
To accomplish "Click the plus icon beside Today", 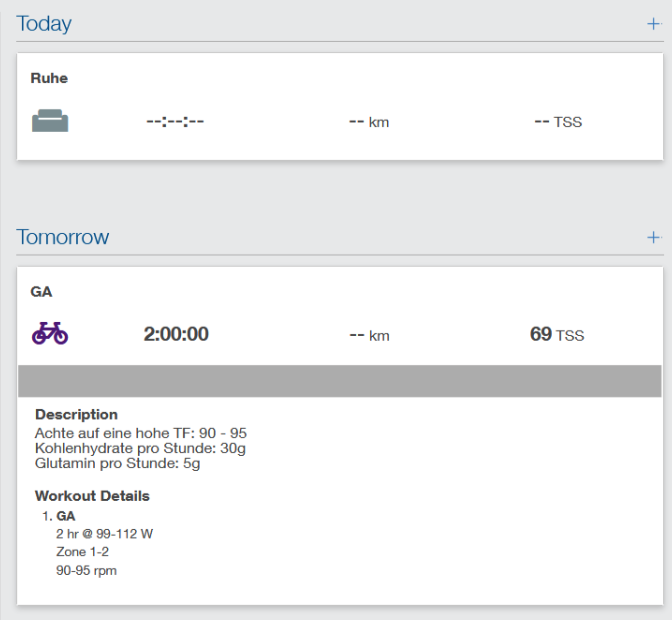I will (x=653, y=24).
